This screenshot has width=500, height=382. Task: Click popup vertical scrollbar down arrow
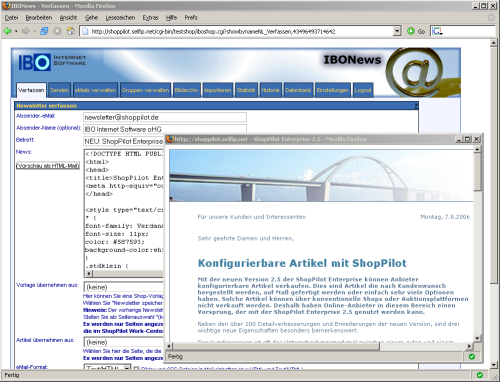coord(477,338)
